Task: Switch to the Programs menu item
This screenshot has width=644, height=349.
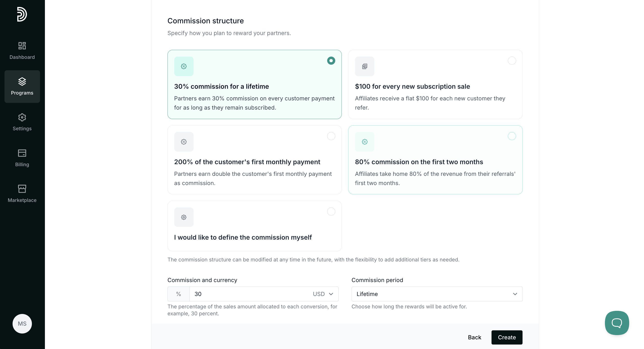Action: coord(22,86)
